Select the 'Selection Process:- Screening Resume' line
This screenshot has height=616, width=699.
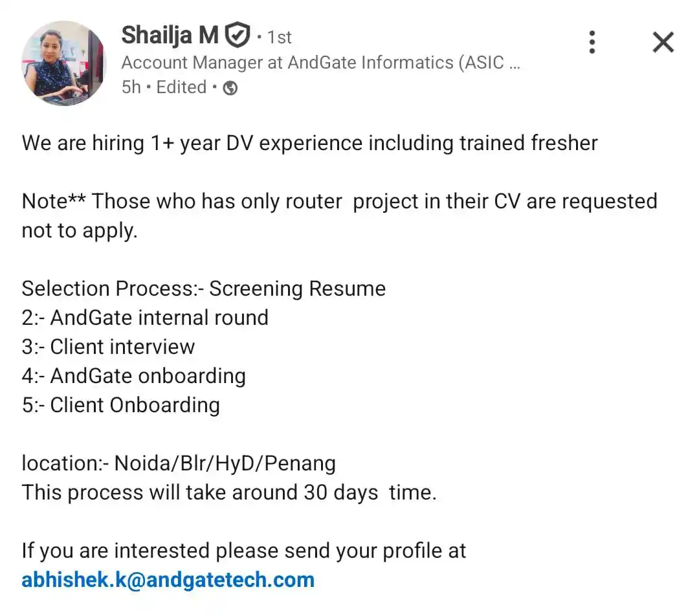204,289
